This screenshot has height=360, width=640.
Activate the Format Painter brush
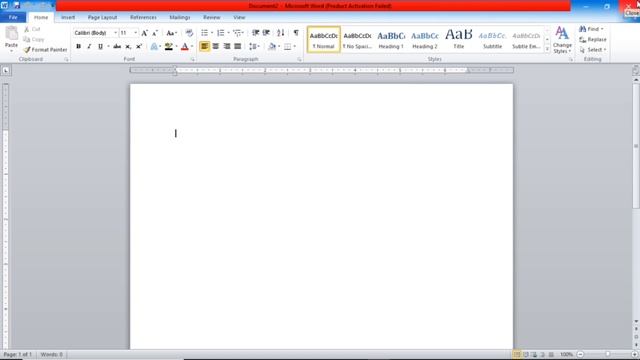[45, 49]
